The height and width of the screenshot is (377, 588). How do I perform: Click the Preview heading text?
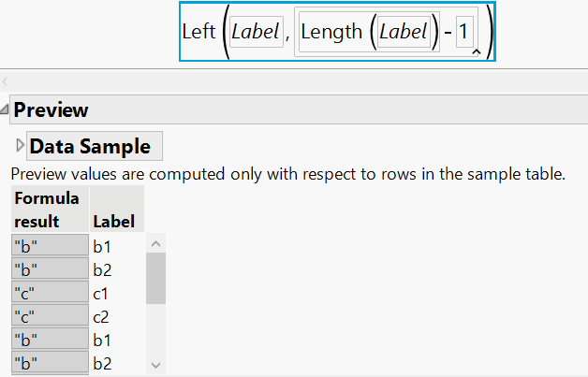pos(51,109)
